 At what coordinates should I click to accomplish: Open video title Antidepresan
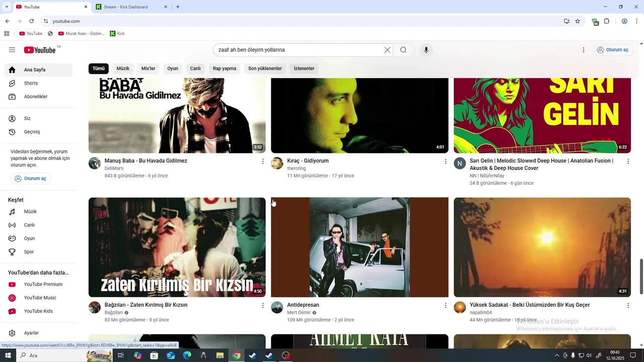pyautogui.click(x=303, y=305)
